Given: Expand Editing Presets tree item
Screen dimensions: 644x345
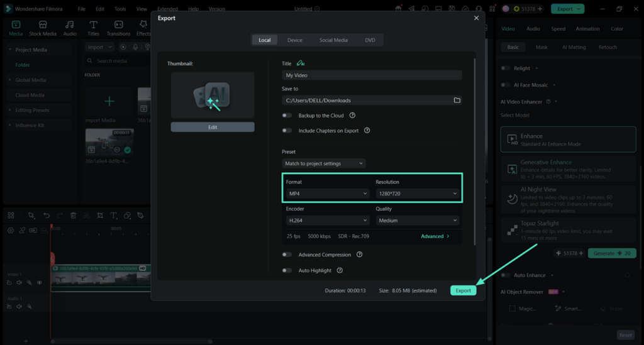Looking at the screenshot, I should [x=10, y=110].
